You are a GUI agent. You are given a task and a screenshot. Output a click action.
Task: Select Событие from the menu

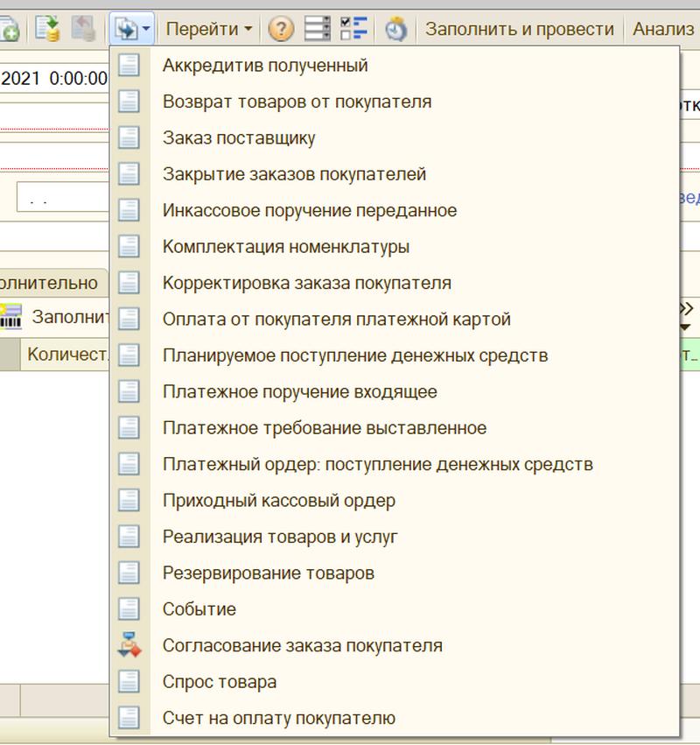pos(394,609)
